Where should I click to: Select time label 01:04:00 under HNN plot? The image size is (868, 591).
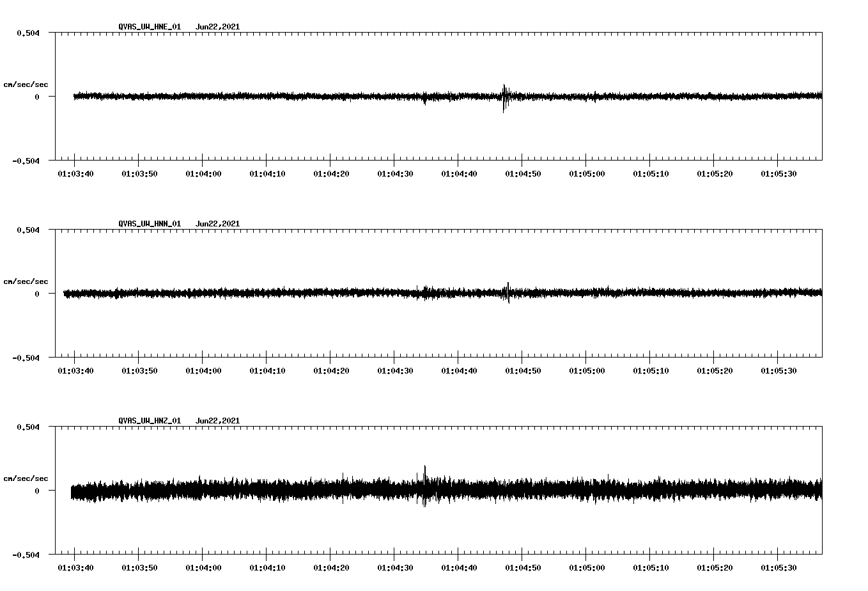point(203,371)
